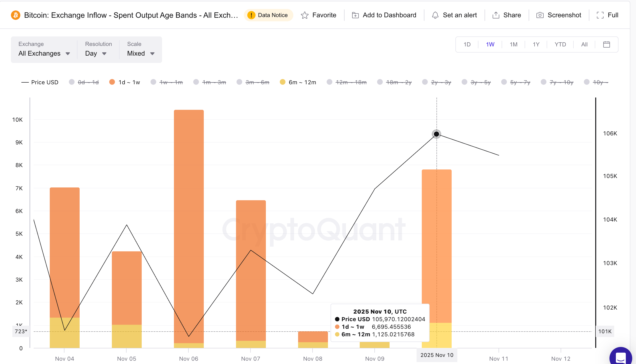Switch to the 1M timeframe tab
The height and width of the screenshot is (364, 636).
(x=513, y=44)
